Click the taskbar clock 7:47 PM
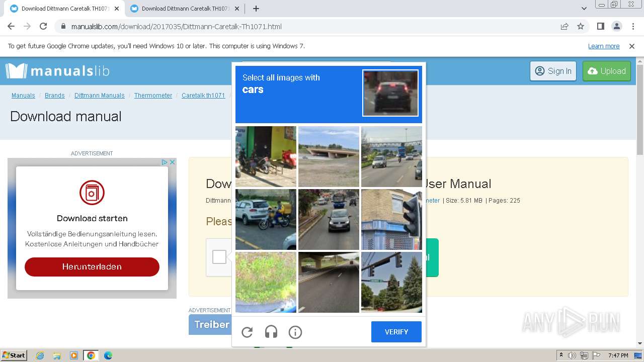This screenshot has height=362, width=644. pos(618,355)
